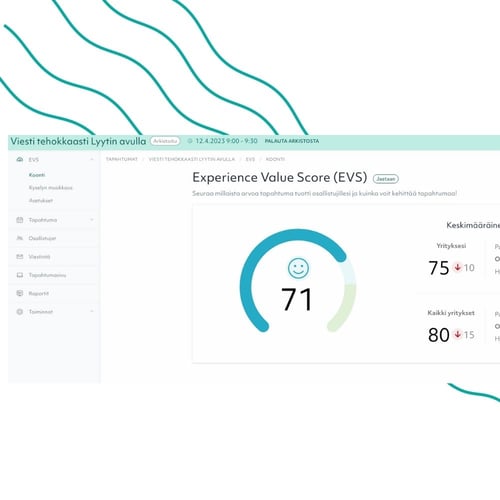Collapse the EVS sidebar section chevron
Image resolution: width=500 pixels, height=500 pixels.
(x=92, y=160)
